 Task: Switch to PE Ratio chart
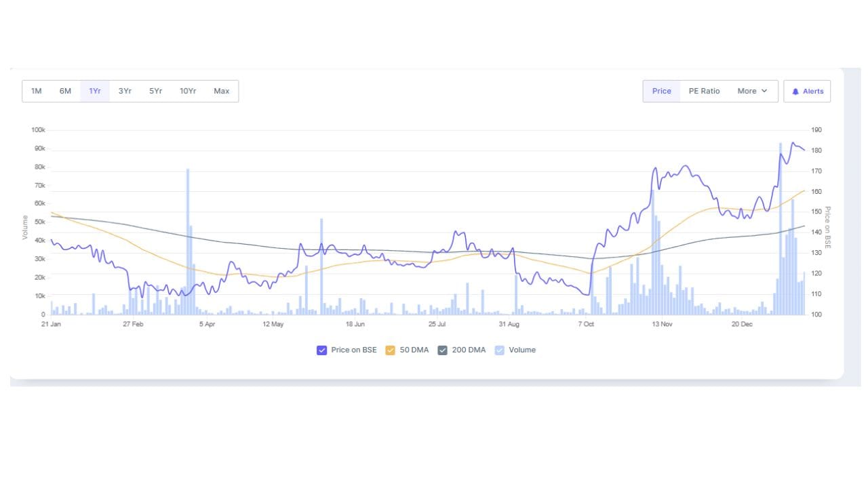coord(704,91)
